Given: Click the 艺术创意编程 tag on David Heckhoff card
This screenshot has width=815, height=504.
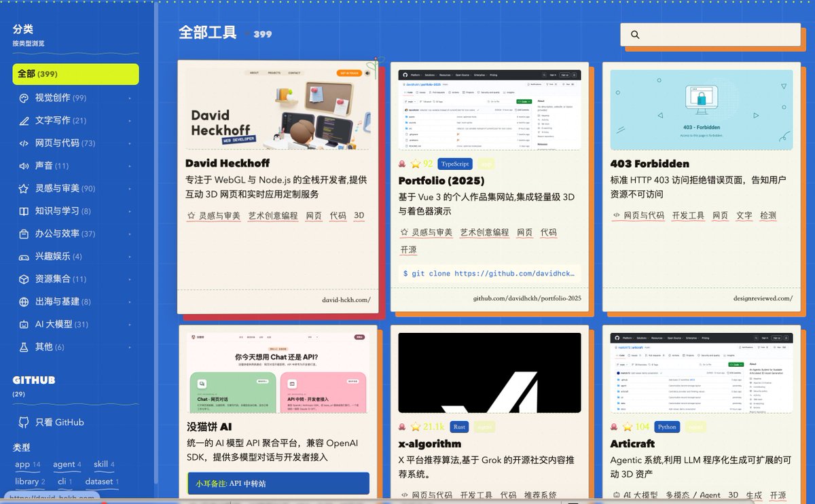Looking at the screenshot, I should tap(272, 216).
